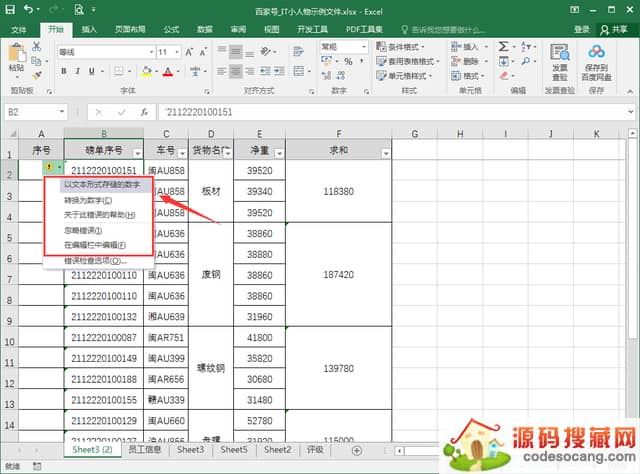The height and width of the screenshot is (474, 640).
Task: Select 在编辑栏中编辑 menu option
Action: [95, 244]
